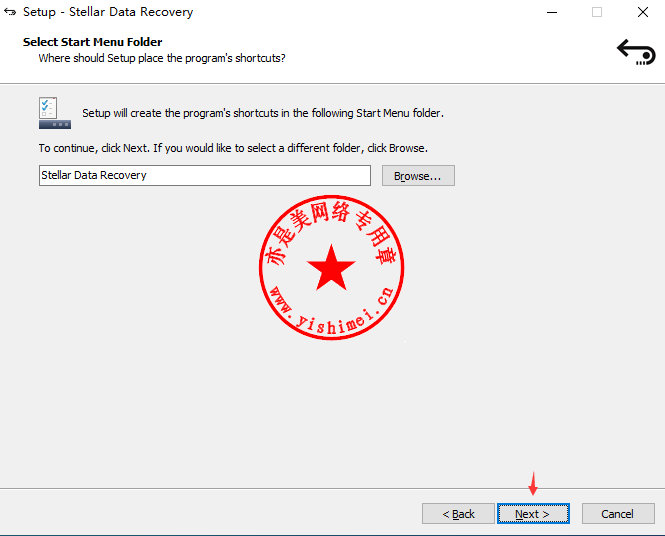
Task: Go back with the Back button
Action: point(458,514)
